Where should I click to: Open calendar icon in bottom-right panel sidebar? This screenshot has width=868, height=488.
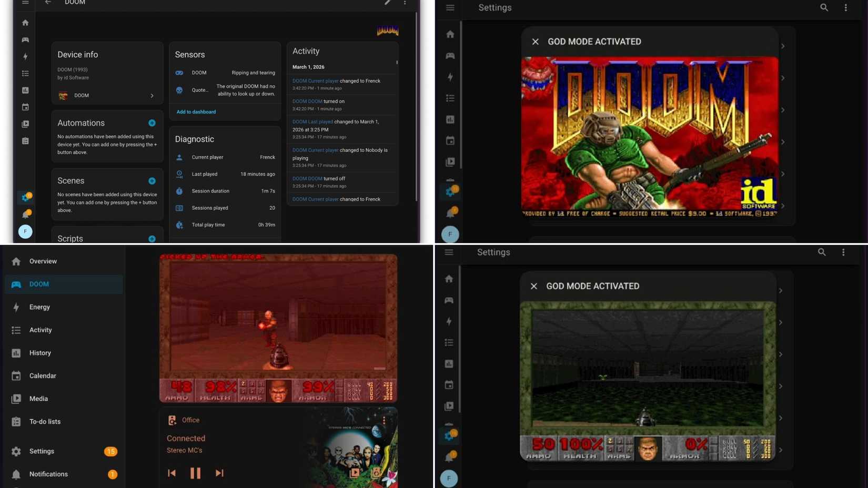[x=449, y=385]
